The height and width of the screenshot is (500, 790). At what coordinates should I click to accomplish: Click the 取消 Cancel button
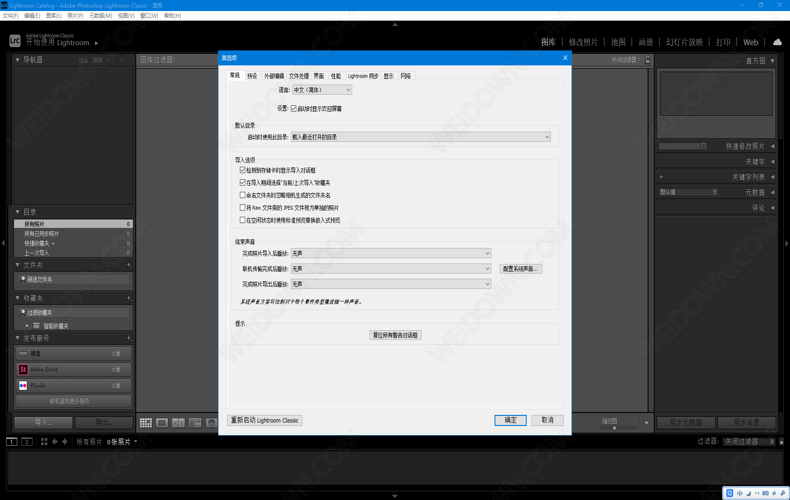coord(547,420)
